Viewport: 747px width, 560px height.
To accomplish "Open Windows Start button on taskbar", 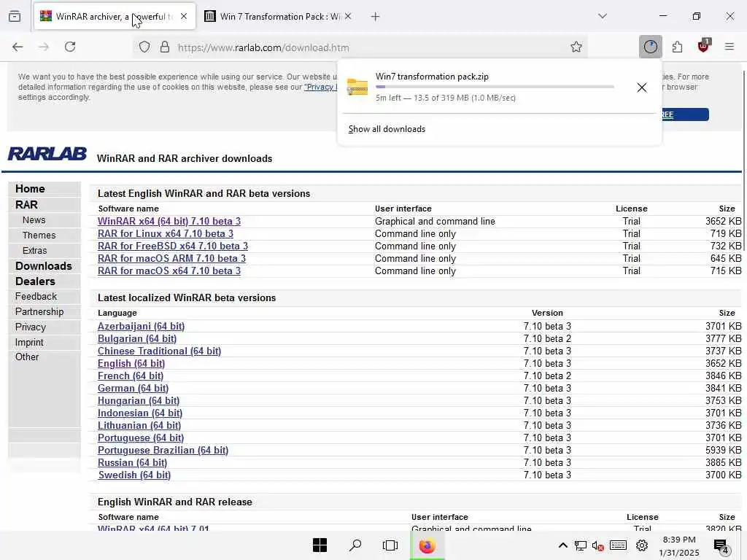I will 320,545.
